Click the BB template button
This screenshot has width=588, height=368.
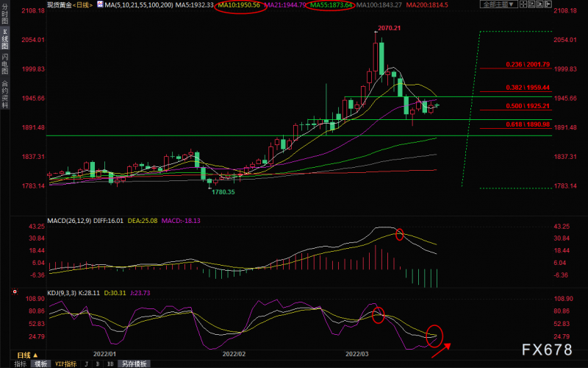(x=110, y=364)
